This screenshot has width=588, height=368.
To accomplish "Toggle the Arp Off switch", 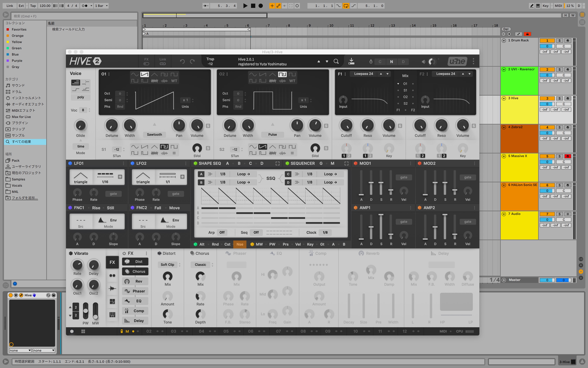I will (222, 232).
